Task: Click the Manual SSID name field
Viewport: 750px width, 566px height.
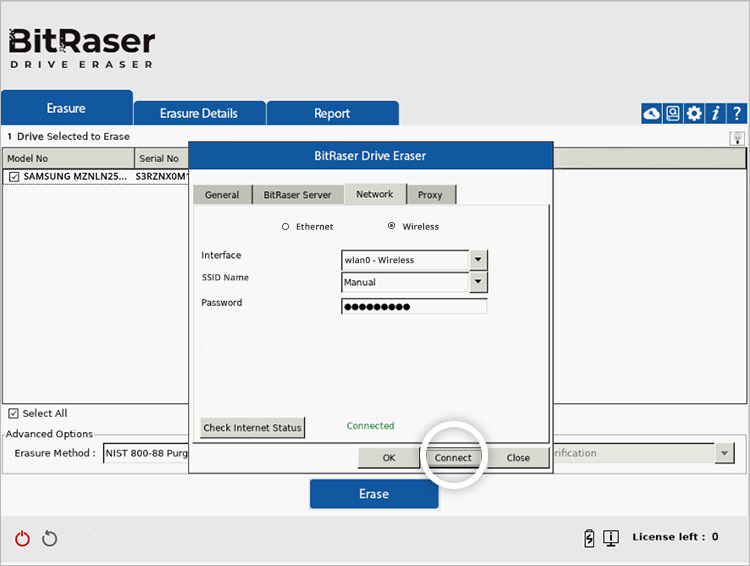Action: (x=405, y=282)
